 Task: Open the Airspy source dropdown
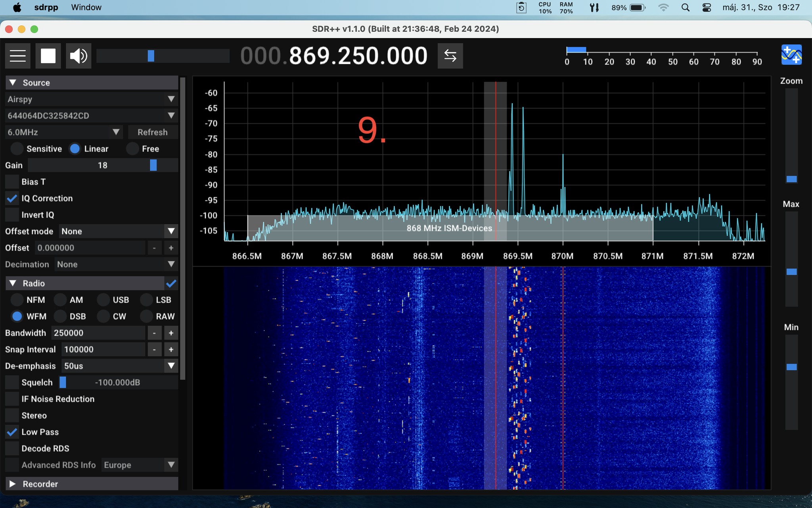coord(91,99)
